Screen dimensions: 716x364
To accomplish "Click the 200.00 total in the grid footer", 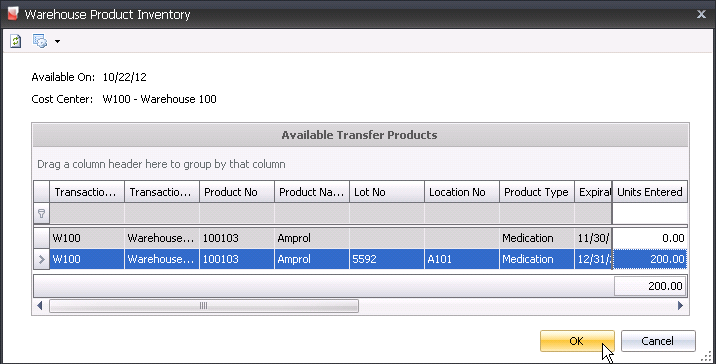I will click(650, 286).
